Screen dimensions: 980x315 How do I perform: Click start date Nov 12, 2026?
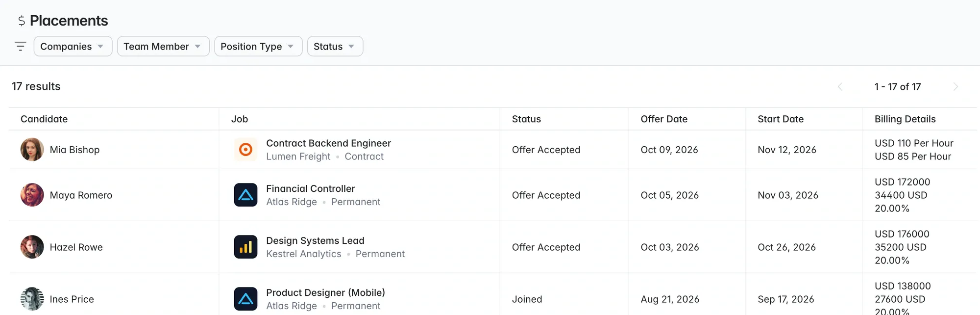coord(787,150)
